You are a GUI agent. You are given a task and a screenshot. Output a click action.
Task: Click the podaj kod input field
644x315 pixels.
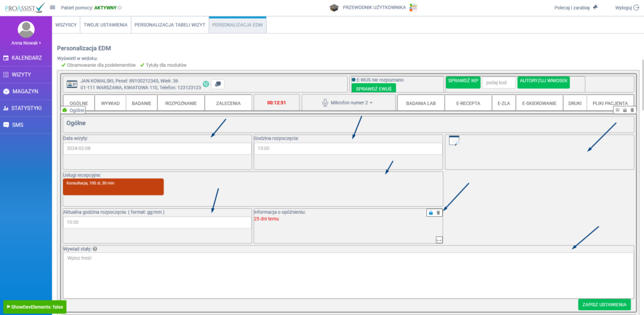point(499,82)
